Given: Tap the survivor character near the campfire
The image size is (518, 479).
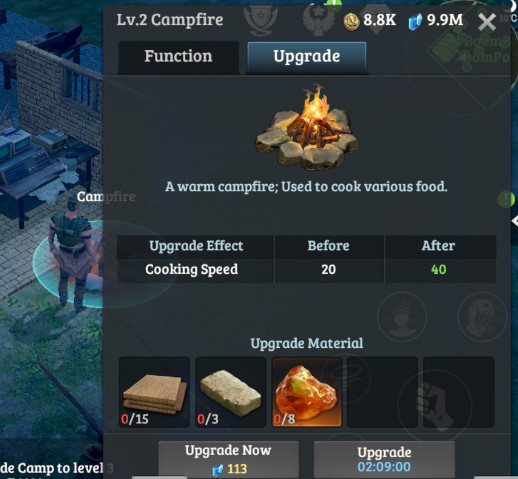Looking at the screenshot, I should (71, 255).
